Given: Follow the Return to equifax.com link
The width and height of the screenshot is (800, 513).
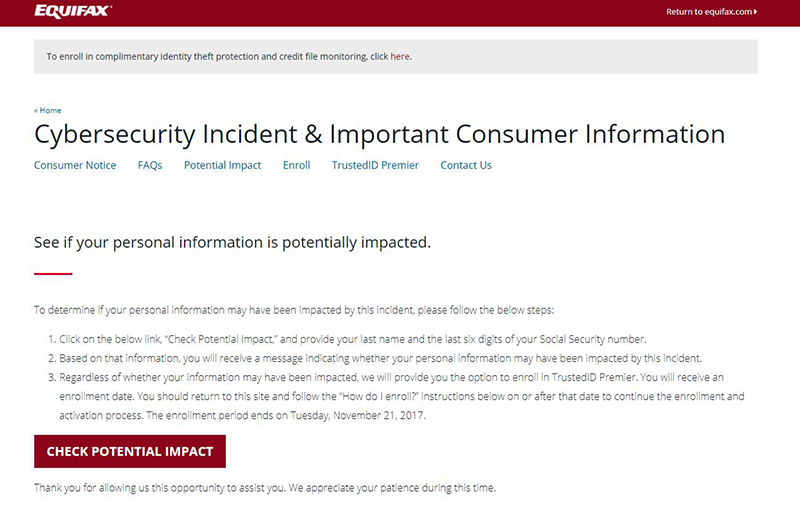Looking at the screenshot, I should coord(711,12).
